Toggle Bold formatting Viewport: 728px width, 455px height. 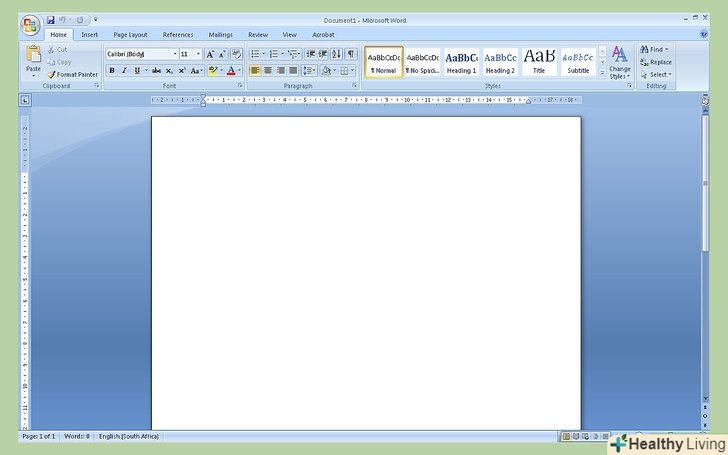pos(111,71)
